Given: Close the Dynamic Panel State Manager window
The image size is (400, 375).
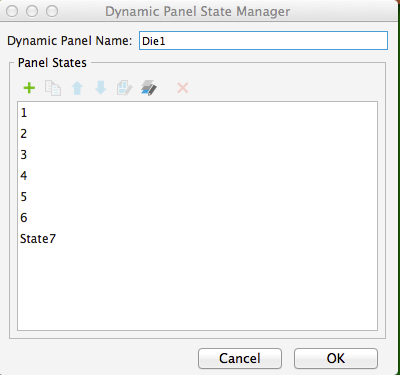Looking at the screenshot, I should click(x=12, y=11).
